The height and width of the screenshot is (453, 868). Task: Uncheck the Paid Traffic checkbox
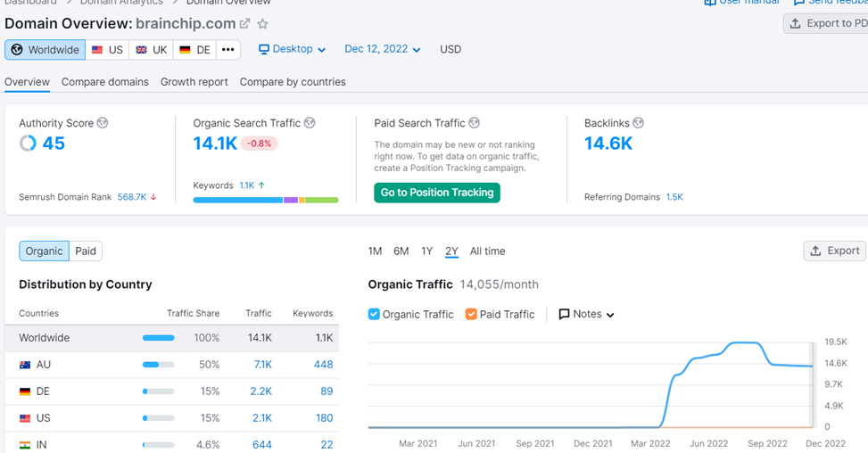(x=471, y=314)
